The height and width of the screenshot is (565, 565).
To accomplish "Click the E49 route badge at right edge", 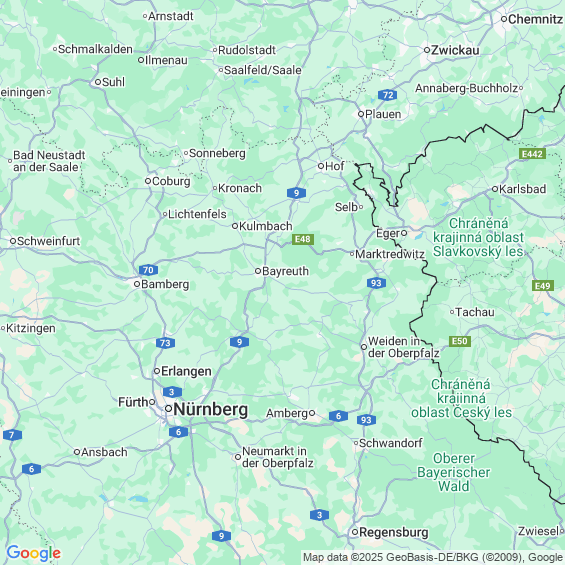I will pyautogui.click(x=543, y=286).
